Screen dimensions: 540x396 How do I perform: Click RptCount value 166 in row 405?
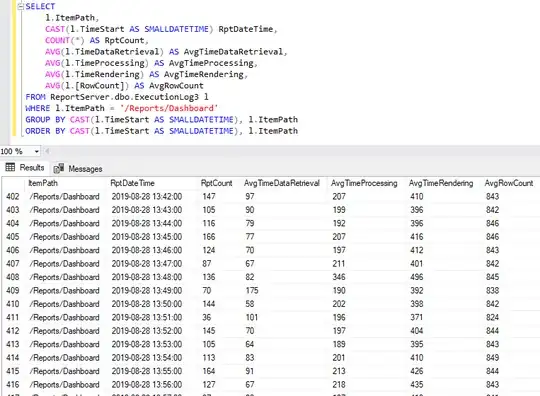coord(209,237)
